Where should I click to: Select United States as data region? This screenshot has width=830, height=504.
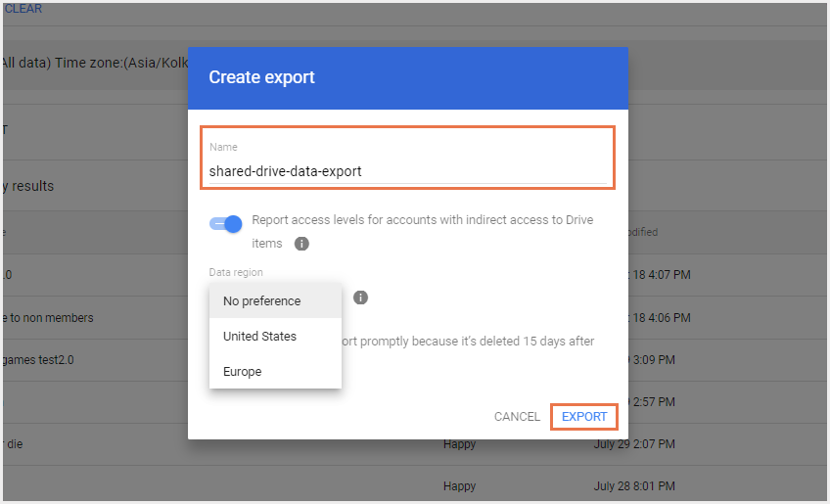[275, 337]
